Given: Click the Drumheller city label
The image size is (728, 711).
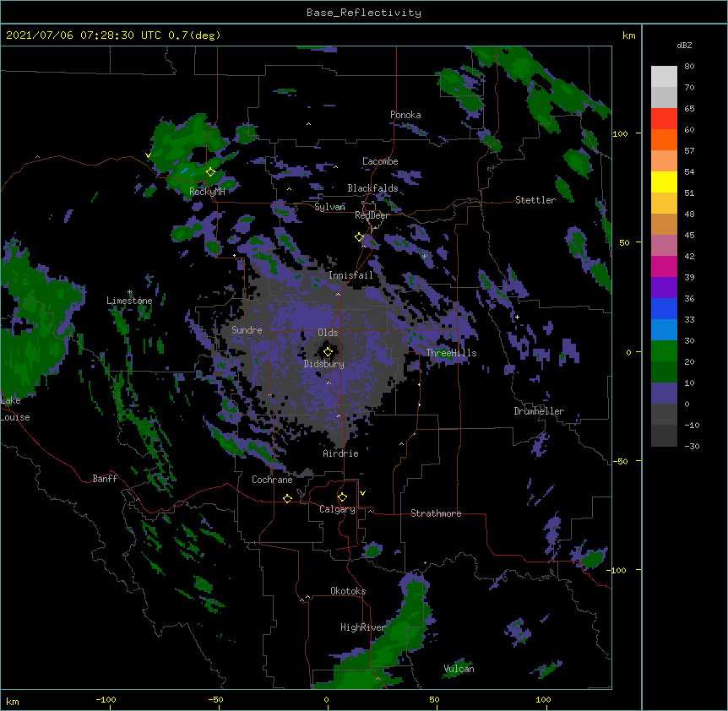Looking at the screenshot, I should 539,411.
